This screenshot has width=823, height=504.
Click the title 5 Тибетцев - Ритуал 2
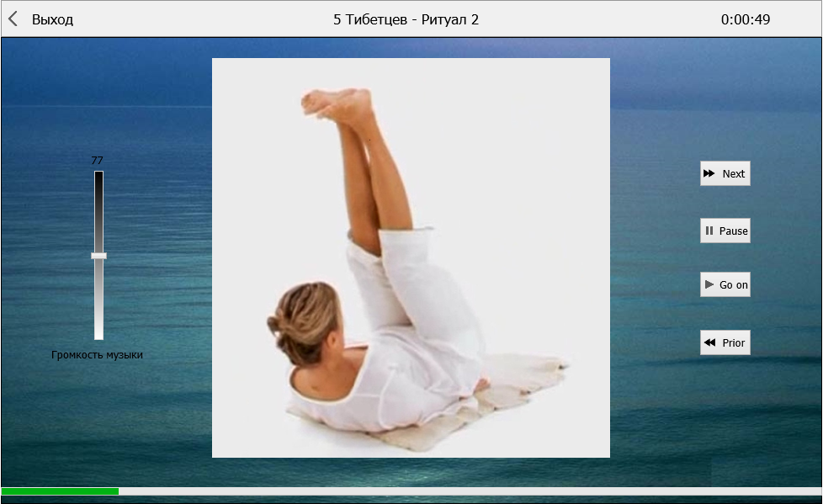pyautogui.click(x=406, y=19)
